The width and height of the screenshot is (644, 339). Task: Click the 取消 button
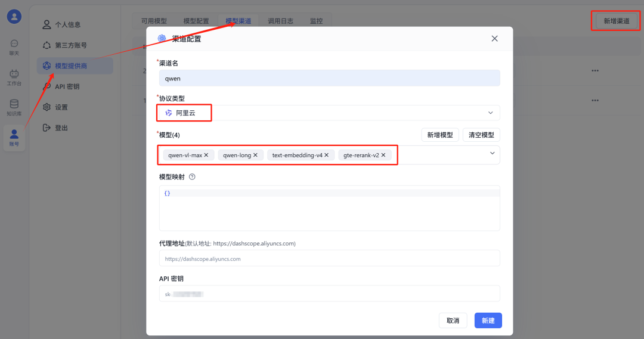[x=453, y=321]
